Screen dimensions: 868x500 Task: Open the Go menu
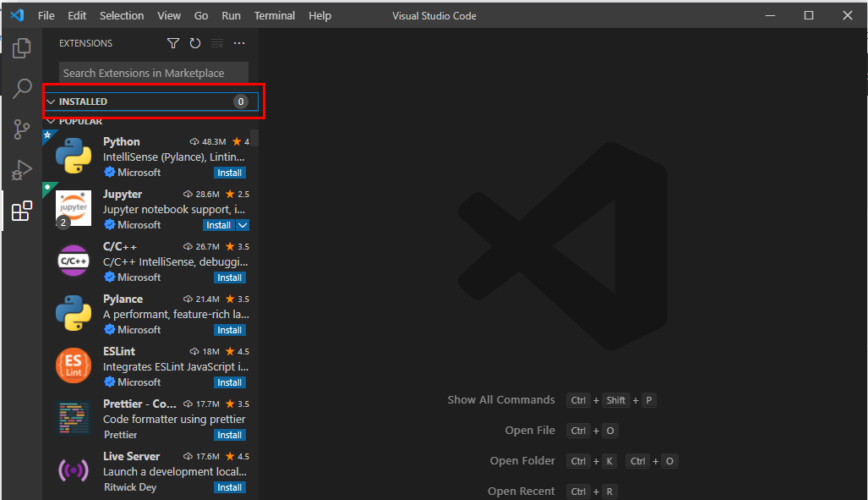[201, 15]
